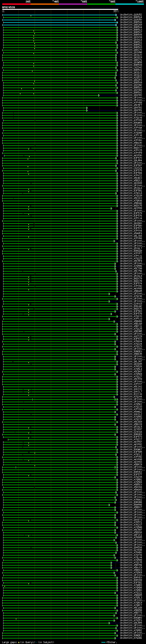Click hit label UniRef100_C6ZS42
This screenshot has height=644, width=146.
coord(131,67)
